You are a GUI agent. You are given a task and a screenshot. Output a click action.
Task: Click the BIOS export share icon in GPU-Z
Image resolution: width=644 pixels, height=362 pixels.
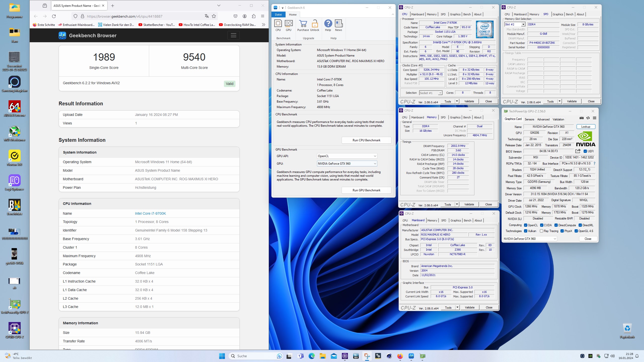point(578,151)
